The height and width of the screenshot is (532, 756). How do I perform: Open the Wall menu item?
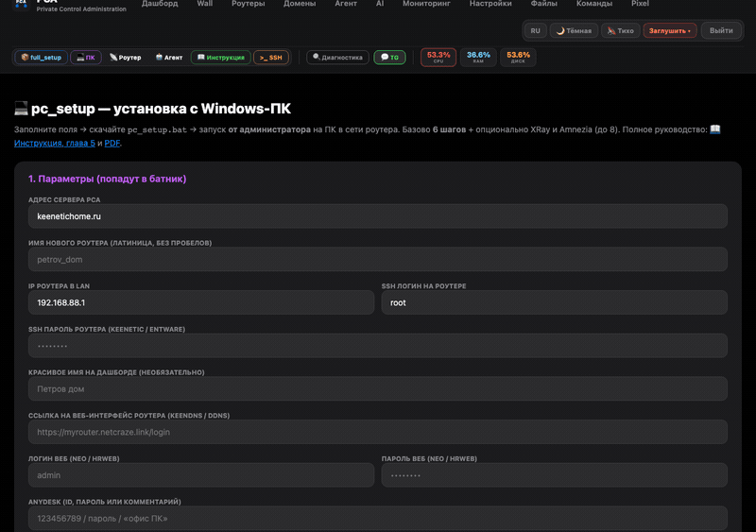click(x=204, y=4)
